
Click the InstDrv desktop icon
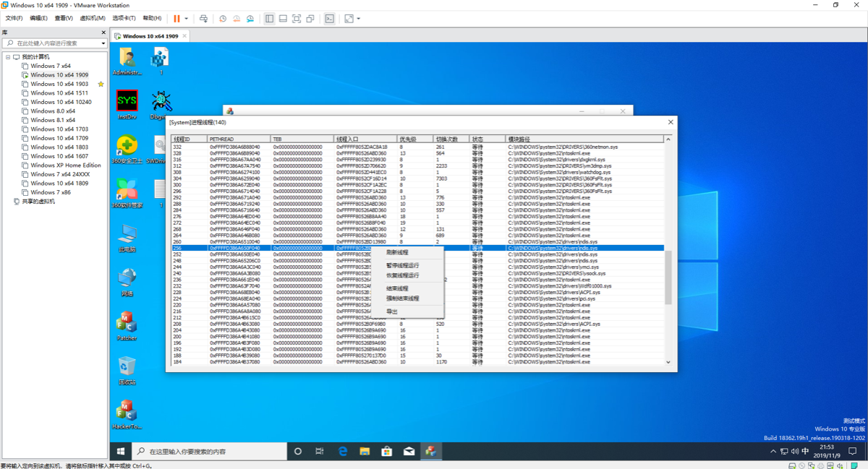pyautogui.click(x=127, y=106)
